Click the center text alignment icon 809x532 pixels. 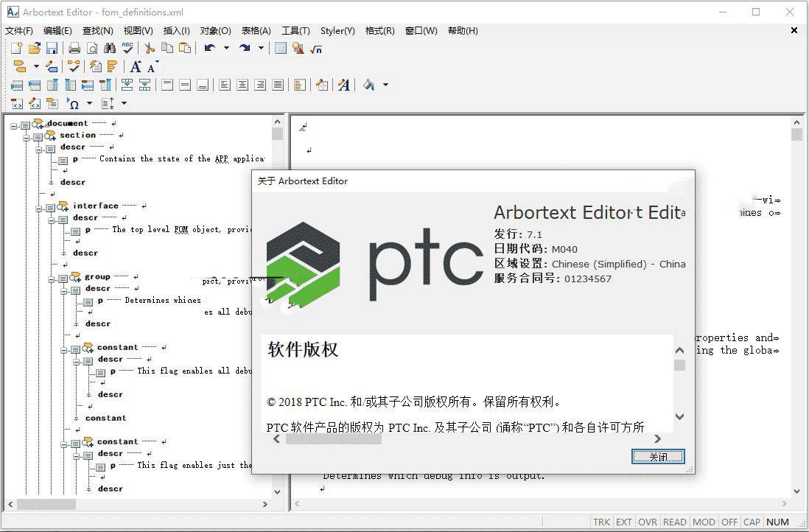coord(242,85)
